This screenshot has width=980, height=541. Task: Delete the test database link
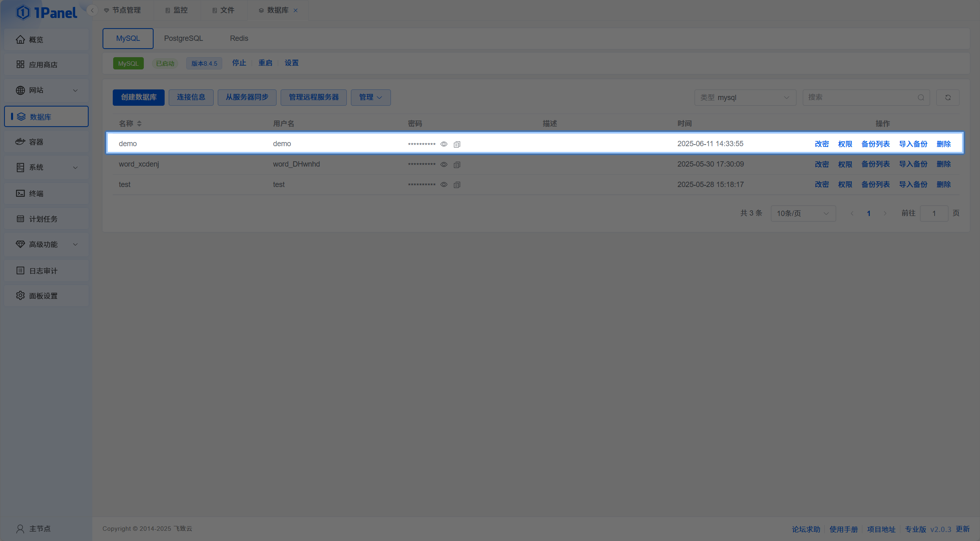pyautogui.click(x=943, y=185)
